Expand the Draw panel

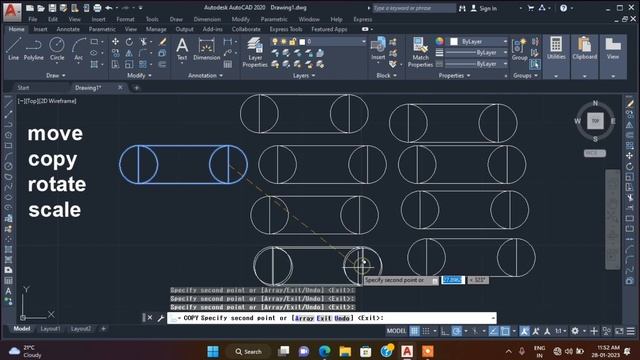[56, 76]
